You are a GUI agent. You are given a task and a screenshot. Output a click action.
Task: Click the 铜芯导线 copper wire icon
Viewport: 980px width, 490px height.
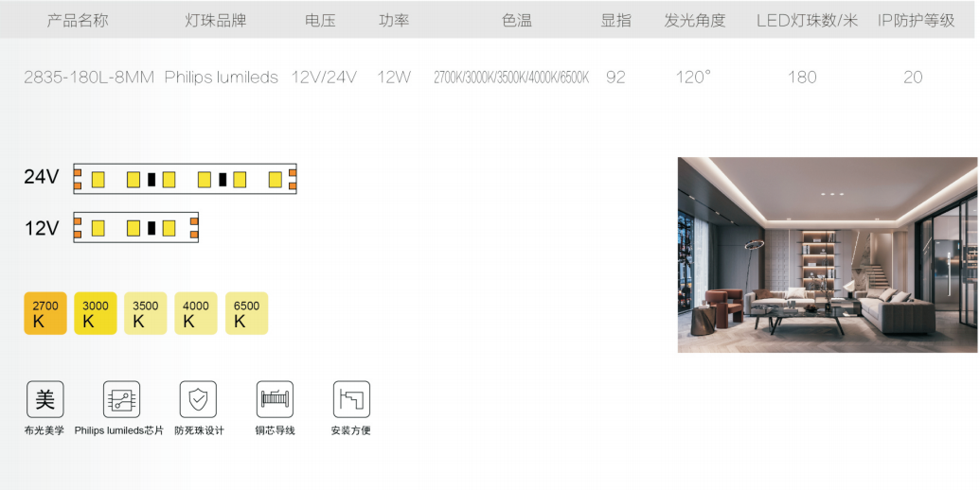click(275, 399)
